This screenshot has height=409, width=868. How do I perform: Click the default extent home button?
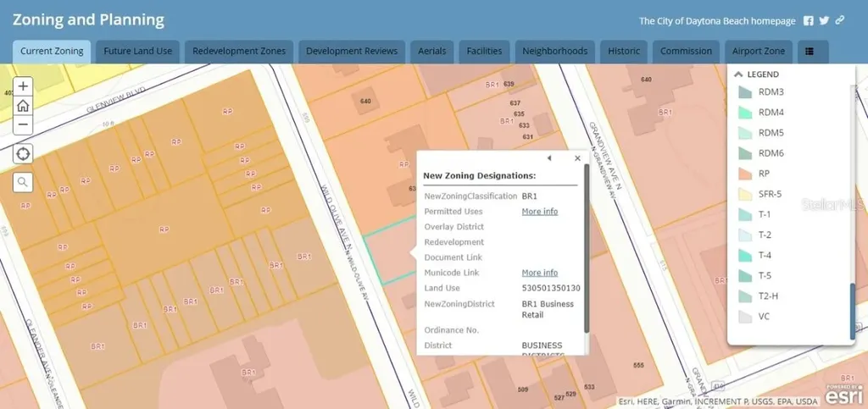coord(23,105)
